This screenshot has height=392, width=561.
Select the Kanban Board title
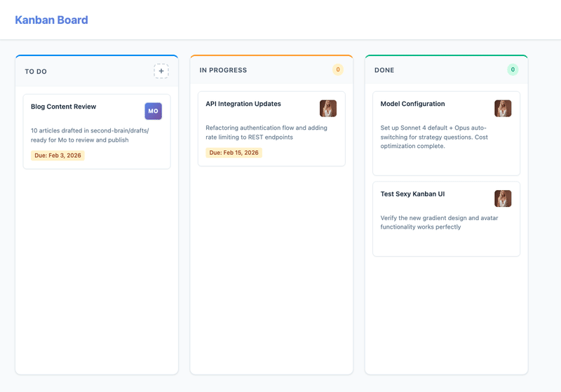tap(52, 20)
